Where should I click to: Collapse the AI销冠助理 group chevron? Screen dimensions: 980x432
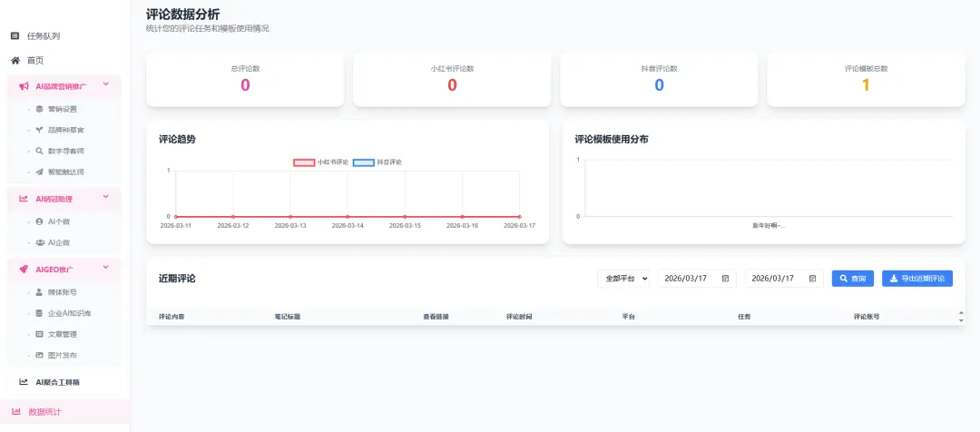[105, 196]
